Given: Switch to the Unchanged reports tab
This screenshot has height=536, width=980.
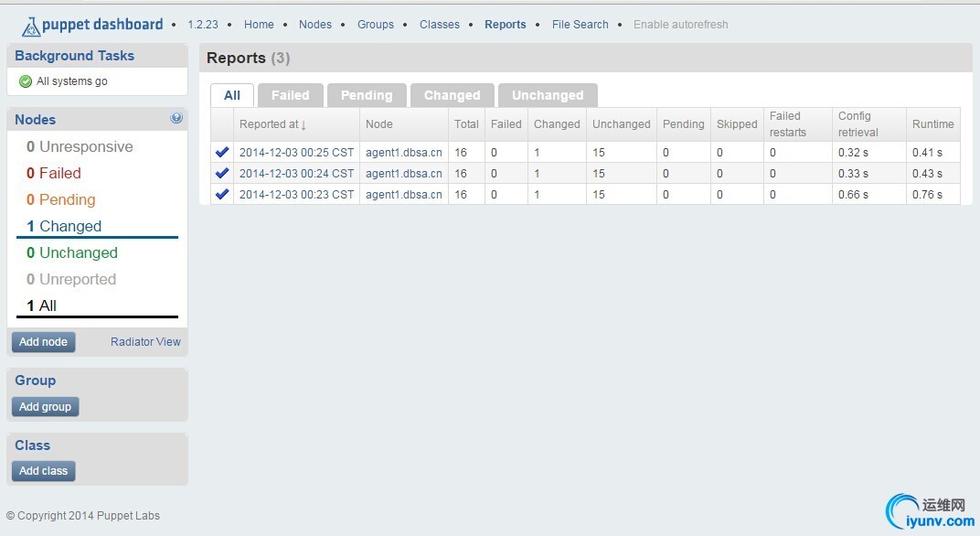Looking at the screenshot, I should [548, 95].
